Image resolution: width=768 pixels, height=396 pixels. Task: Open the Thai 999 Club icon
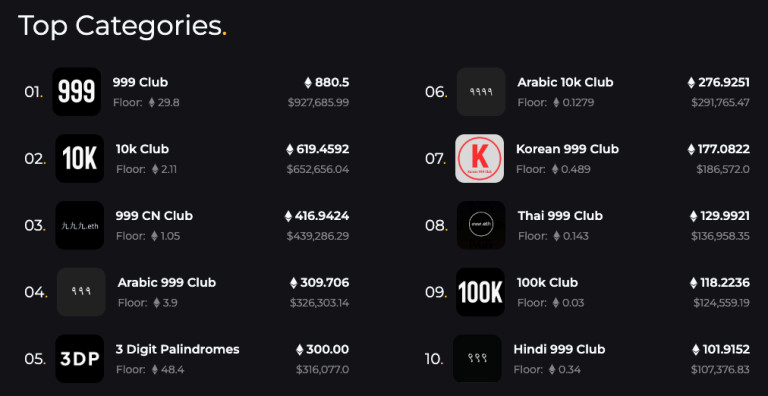pos(481,225)
